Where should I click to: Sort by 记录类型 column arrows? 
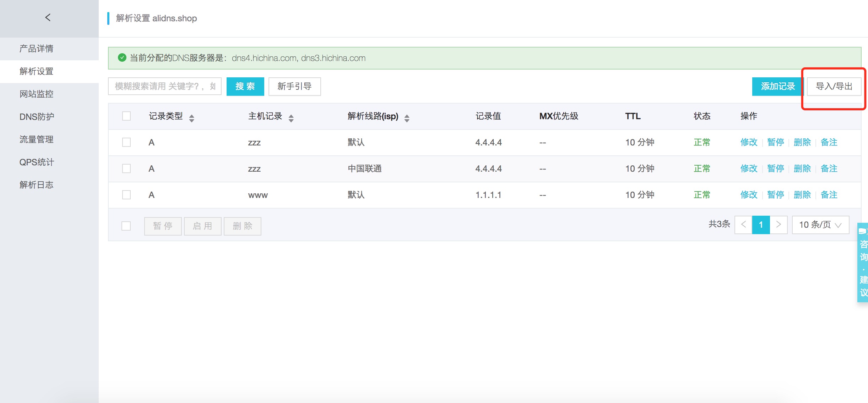tap(192, 118)
